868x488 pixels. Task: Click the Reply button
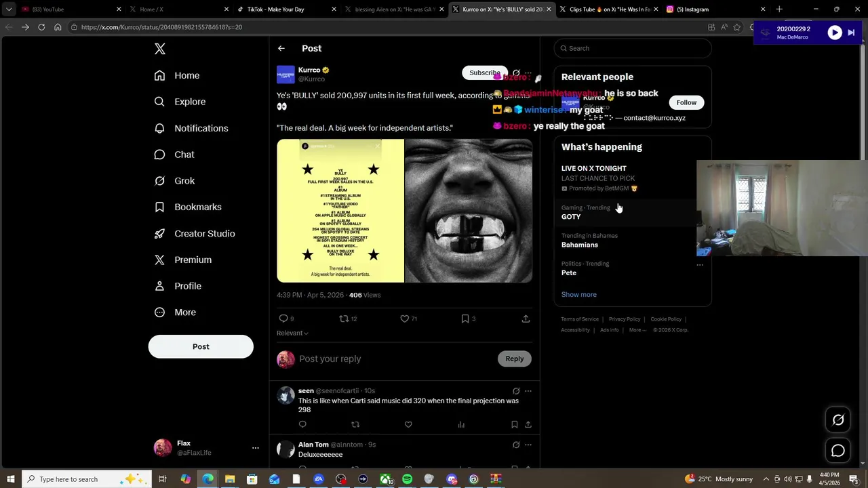(x=514, y=359)
